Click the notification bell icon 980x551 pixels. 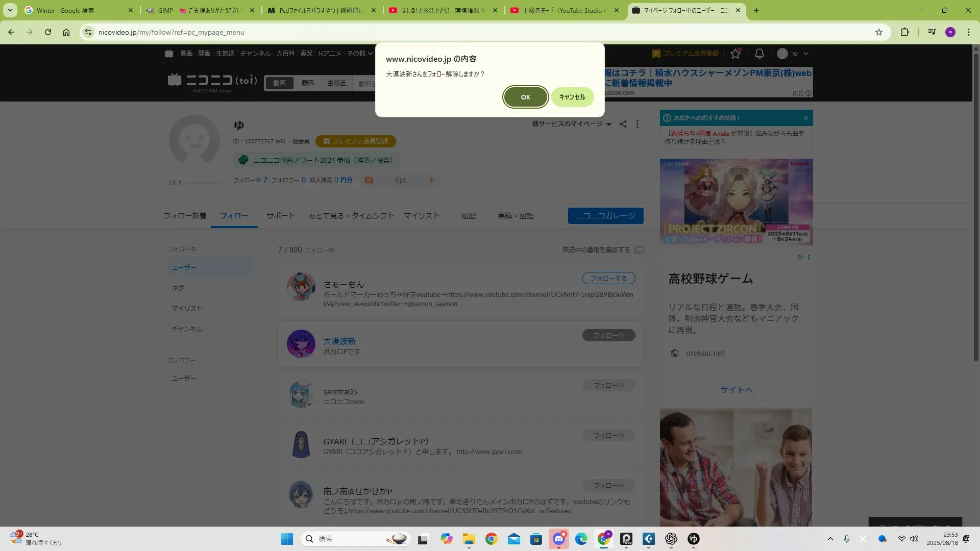pos(759,54)
